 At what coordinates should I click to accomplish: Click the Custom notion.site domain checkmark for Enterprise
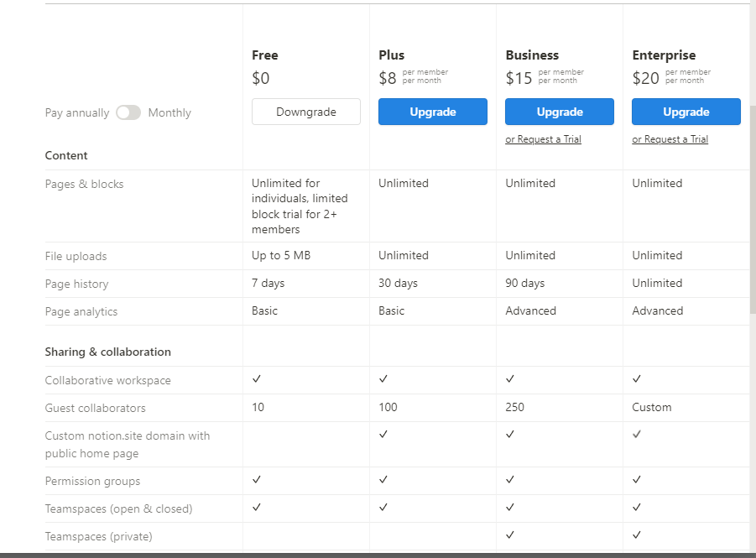tap(637, 435)
